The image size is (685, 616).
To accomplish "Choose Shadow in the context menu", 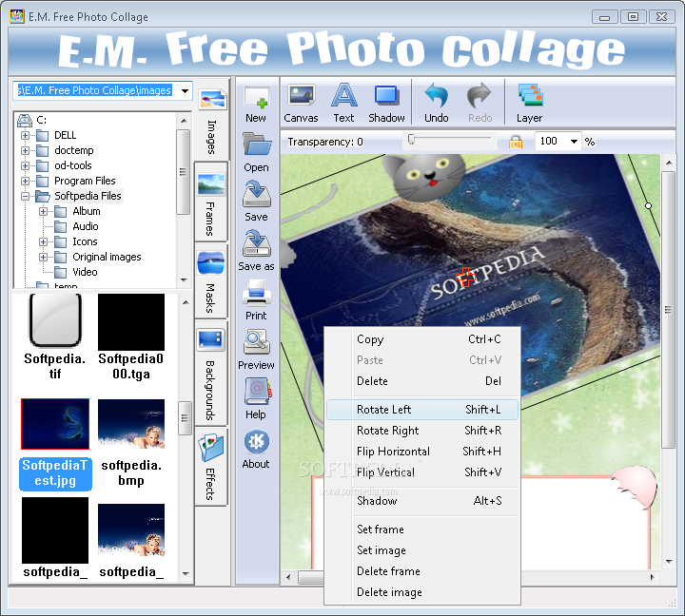I will (x=422, y=501).
